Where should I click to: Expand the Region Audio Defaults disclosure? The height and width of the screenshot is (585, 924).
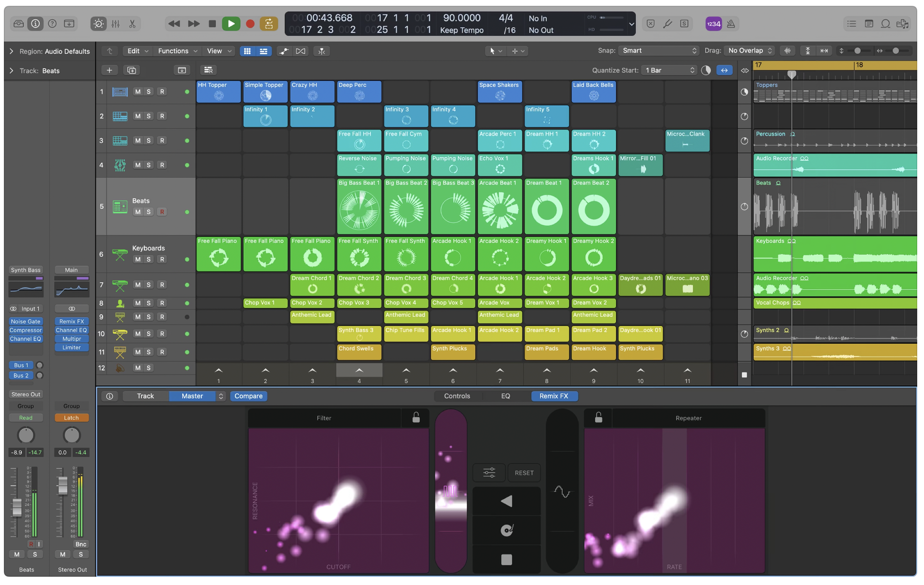point(11,51)
